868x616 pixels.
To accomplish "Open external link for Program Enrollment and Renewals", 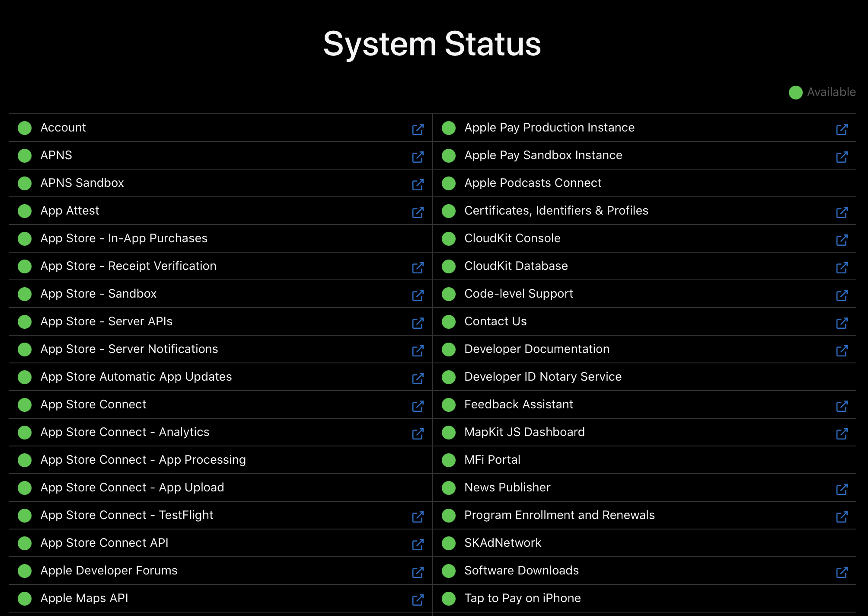I will (842, 517).
